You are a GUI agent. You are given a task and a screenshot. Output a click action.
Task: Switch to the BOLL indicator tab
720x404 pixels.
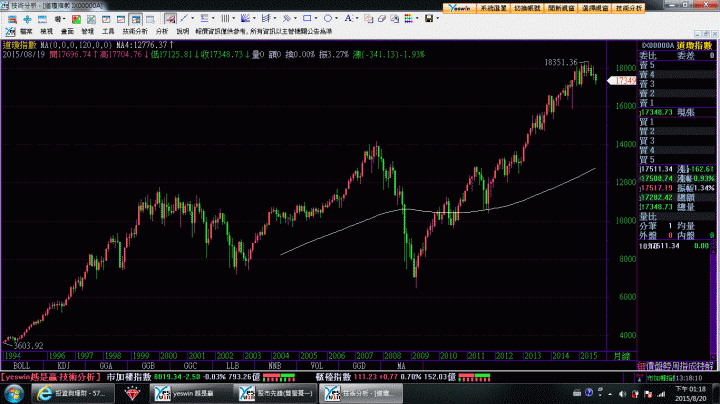tap(22, 366)
